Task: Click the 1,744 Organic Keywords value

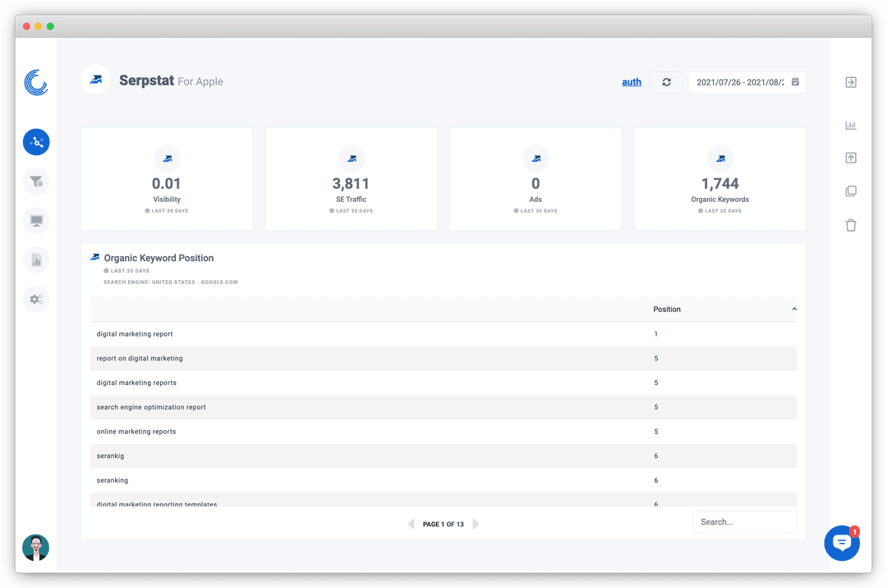Action: (x=720, y=184)
